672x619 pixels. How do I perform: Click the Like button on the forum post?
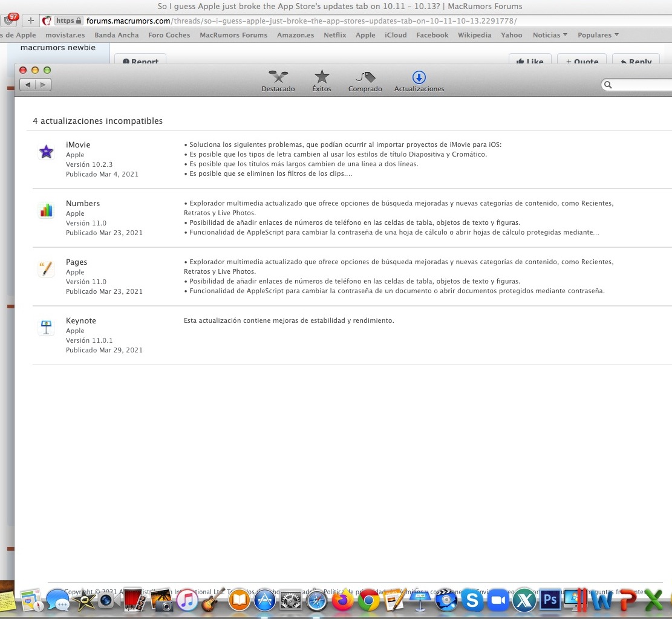530,59
